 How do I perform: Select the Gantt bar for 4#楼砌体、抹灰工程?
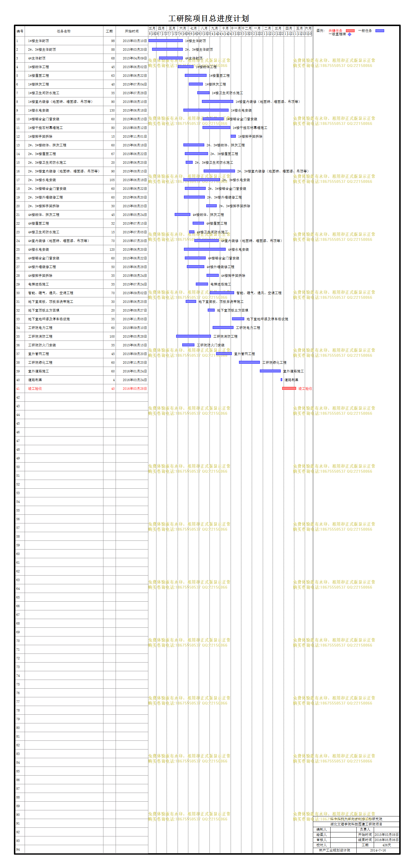[x=183, y=215]
